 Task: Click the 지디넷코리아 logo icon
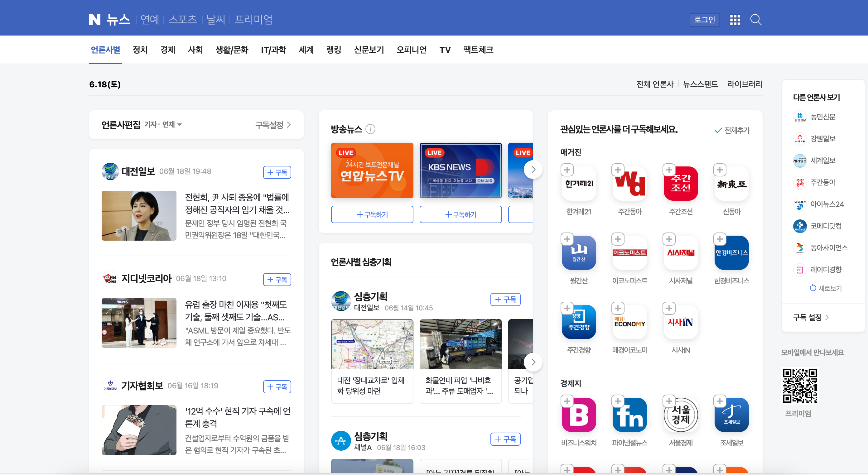coord(110,279)
